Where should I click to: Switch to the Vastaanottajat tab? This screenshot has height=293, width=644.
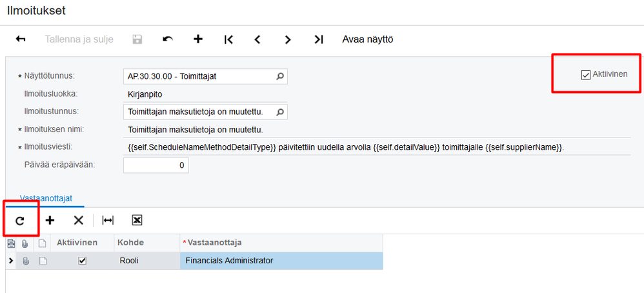pyautogui.click(x=46, y=198)
